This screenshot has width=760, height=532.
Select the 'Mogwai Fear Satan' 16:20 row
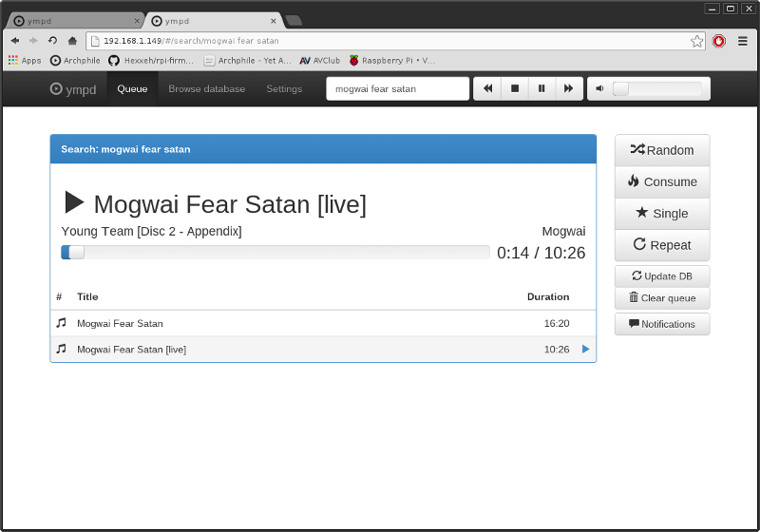click(323, 323)
